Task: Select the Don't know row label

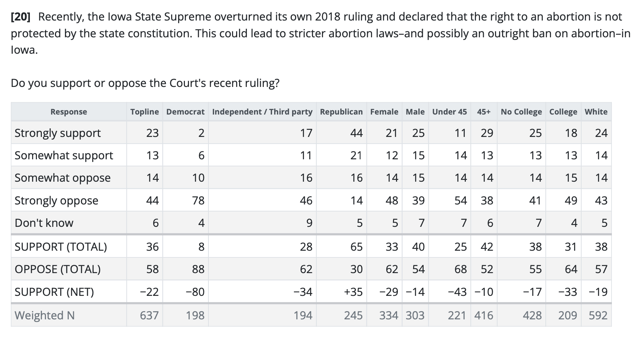Action: [x=44, y=223]
